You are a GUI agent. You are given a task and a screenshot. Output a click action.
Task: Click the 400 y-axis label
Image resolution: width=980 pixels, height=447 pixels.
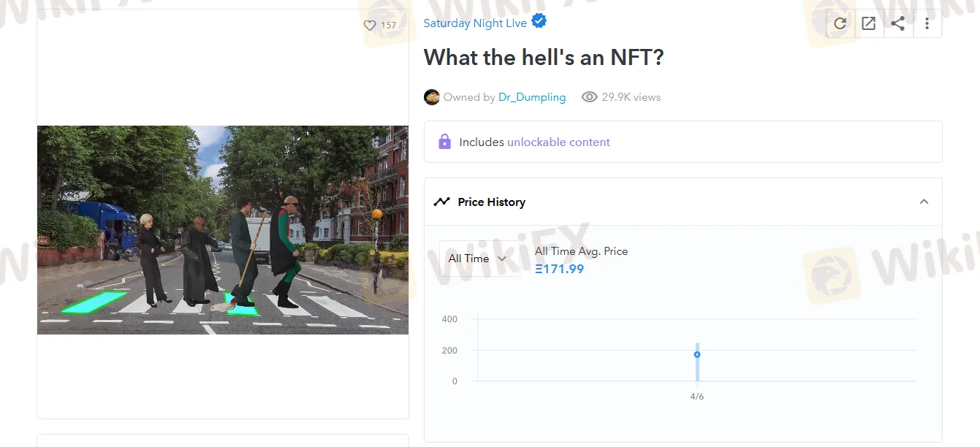click(x=449, y=319)
